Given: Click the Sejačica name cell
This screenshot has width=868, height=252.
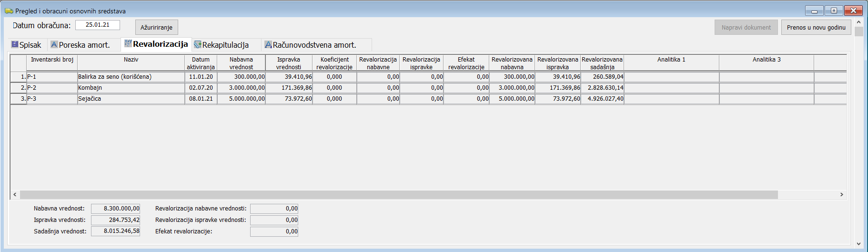Looking at the screenshot, I should (131, 99).
